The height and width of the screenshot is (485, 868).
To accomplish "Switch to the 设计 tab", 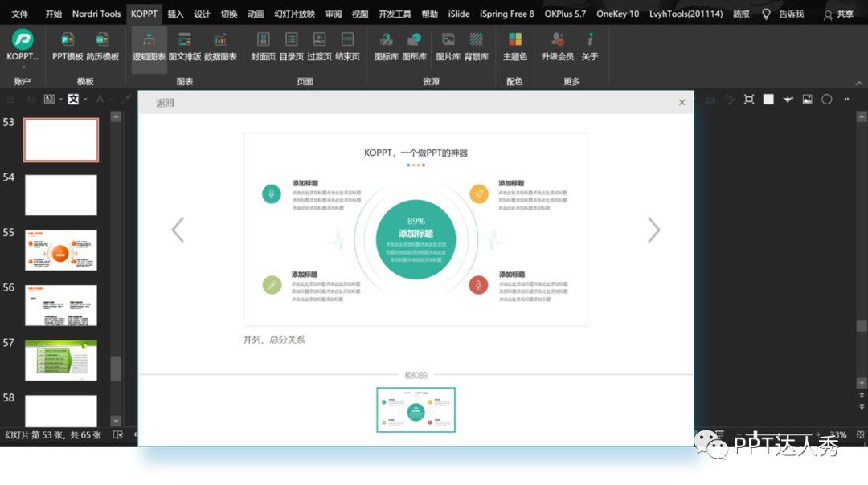I will (x=202, y=14).
